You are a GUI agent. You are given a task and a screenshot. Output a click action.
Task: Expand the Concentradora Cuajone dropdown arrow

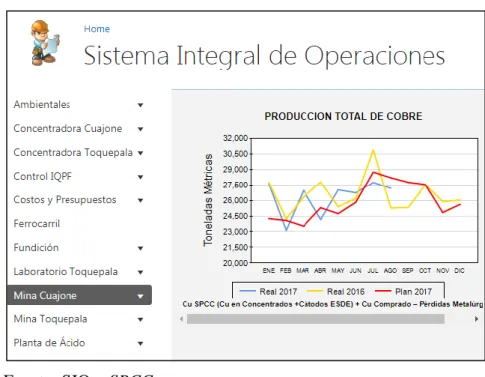140,129
